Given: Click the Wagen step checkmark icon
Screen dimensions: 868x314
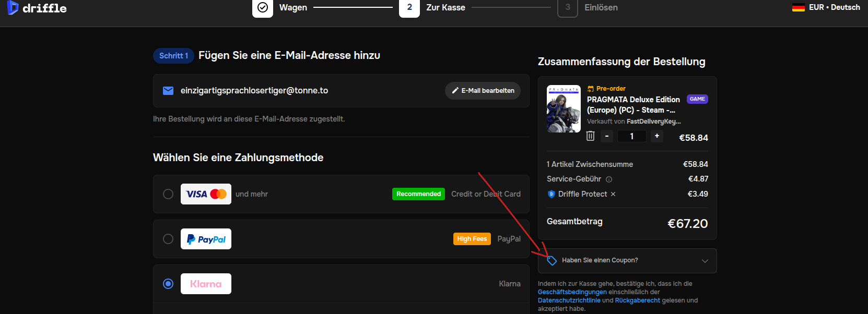Looking at the screenshot, I should (263, 8).
